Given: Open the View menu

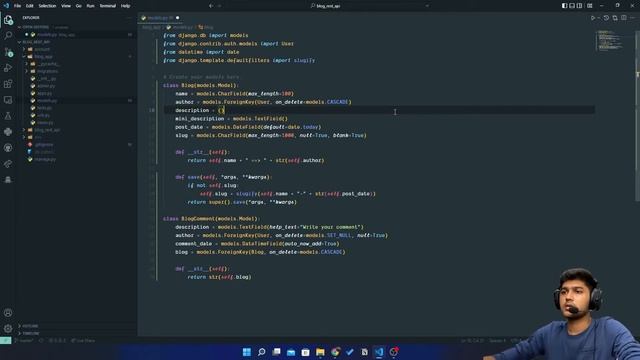Looking at the screenshot, I should point(66,6).
